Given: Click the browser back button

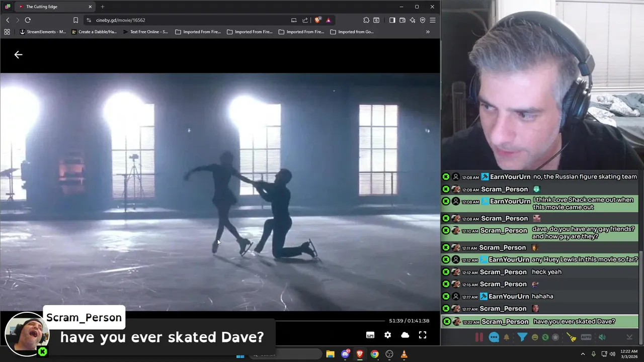Looking at the screenshot, I should (8, 20).
